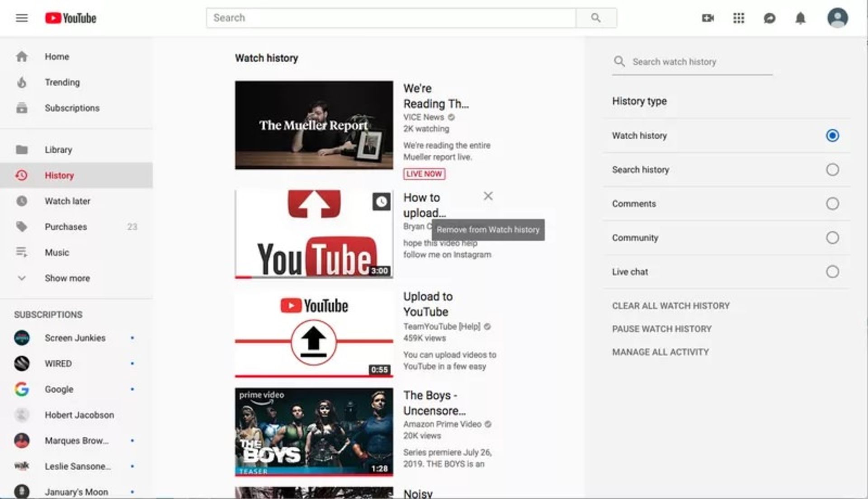Click the Hobert Jacobson channel avatar
The height and width of the screenshot is (499, 868).
tap(22, 415)
